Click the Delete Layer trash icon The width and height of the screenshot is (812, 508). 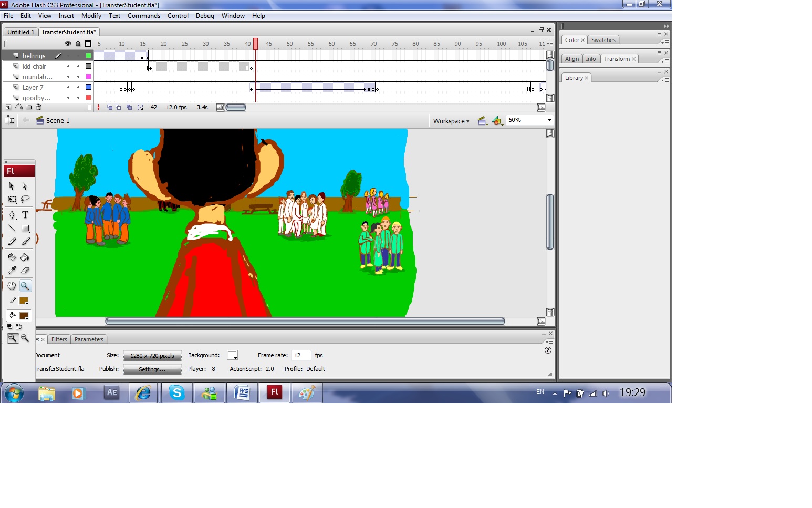(x=38, y=107)
